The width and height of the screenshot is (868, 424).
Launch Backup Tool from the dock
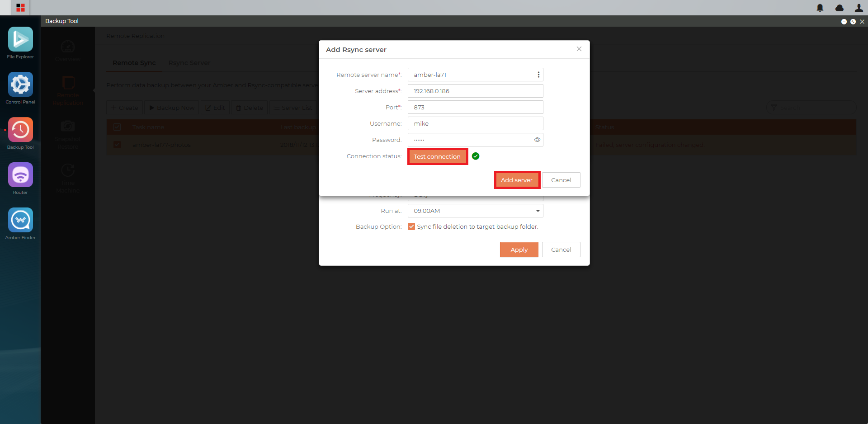tap(20, 130)
